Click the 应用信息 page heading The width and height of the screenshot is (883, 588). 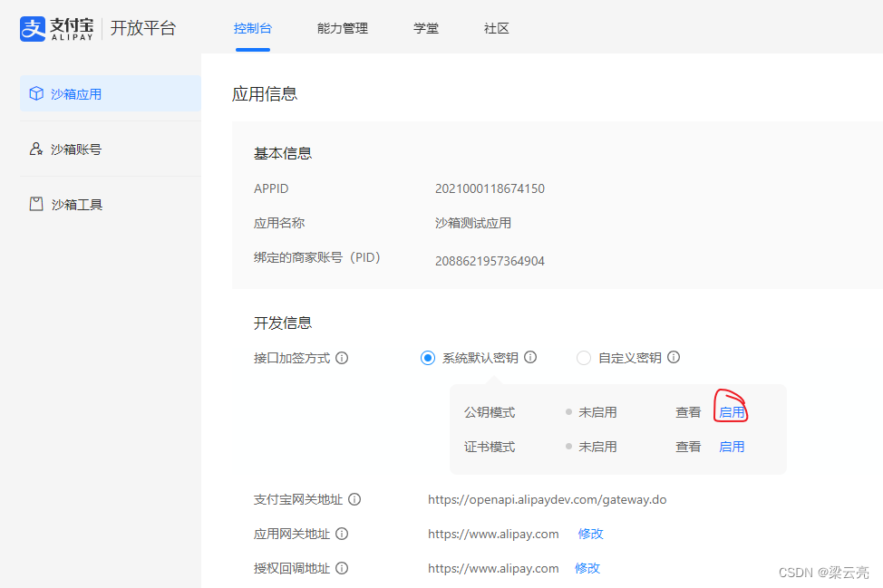point(265,93)
